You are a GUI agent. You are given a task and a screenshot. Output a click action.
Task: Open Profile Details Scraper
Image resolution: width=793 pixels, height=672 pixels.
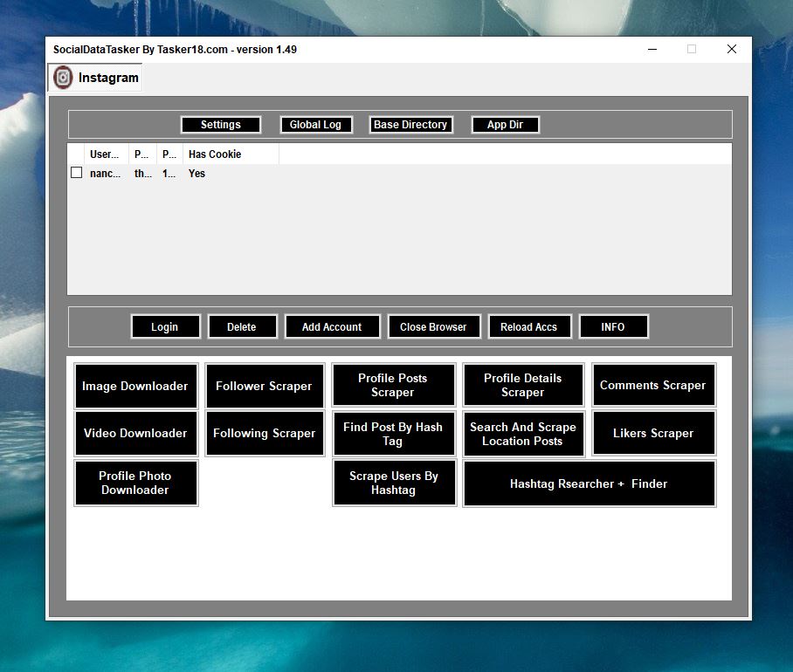pos(523,385)
